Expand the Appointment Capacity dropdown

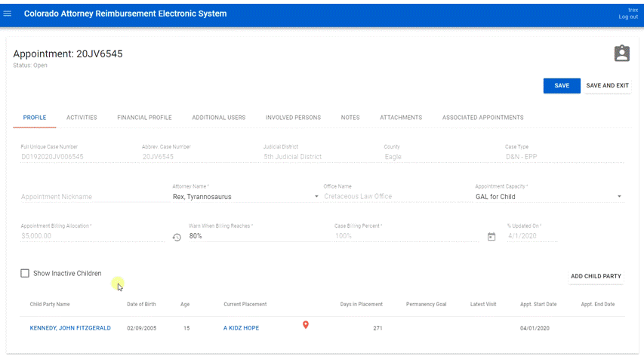pyautogui.click(x=619, y=197)
